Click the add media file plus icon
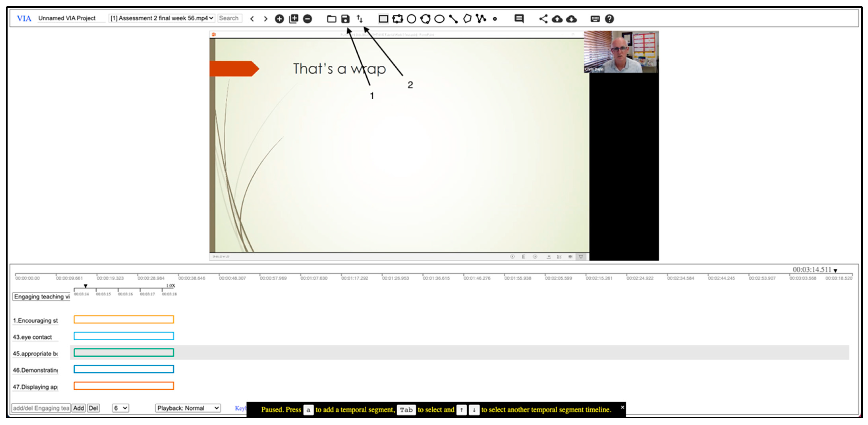This screenshot has width=868, height=425. [279, 19]
